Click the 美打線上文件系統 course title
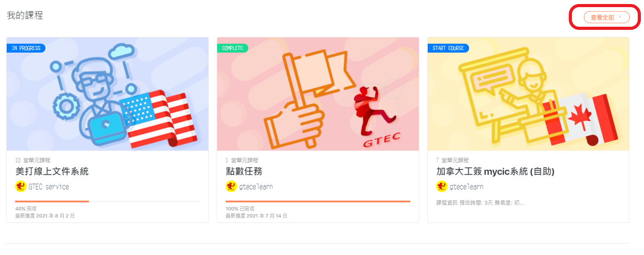Image resolution: width=644 pixels, height=255 pixels. [52, 172]
